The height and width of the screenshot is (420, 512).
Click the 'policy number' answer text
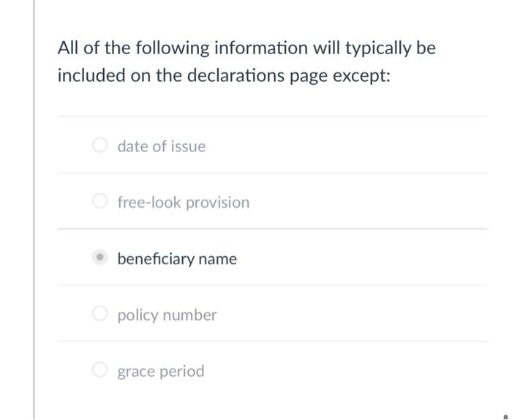tap(167, 315)
